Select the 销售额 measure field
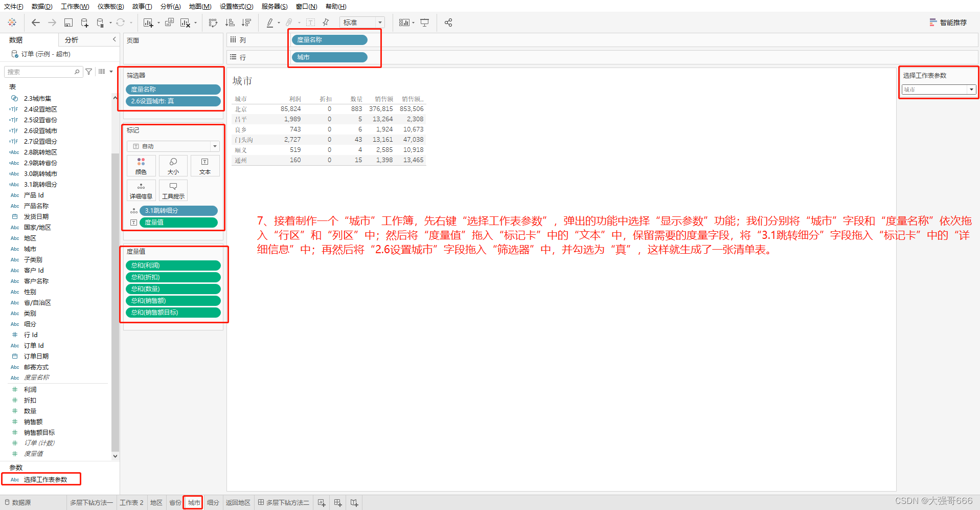Image resolution: width=980 pixels, height=510 pixels. point(33,422)
